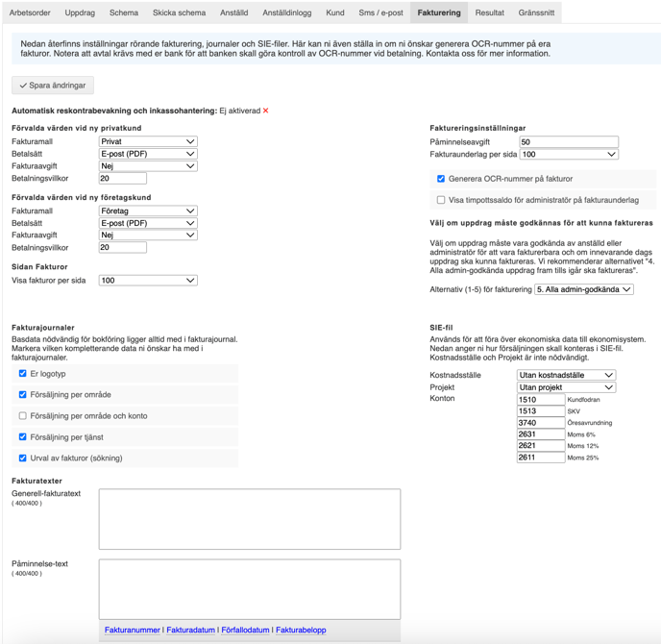Open Sms / e-post tab
This screenshot has width=661, height=644.
pyautogui.click(x=381, y=12)
